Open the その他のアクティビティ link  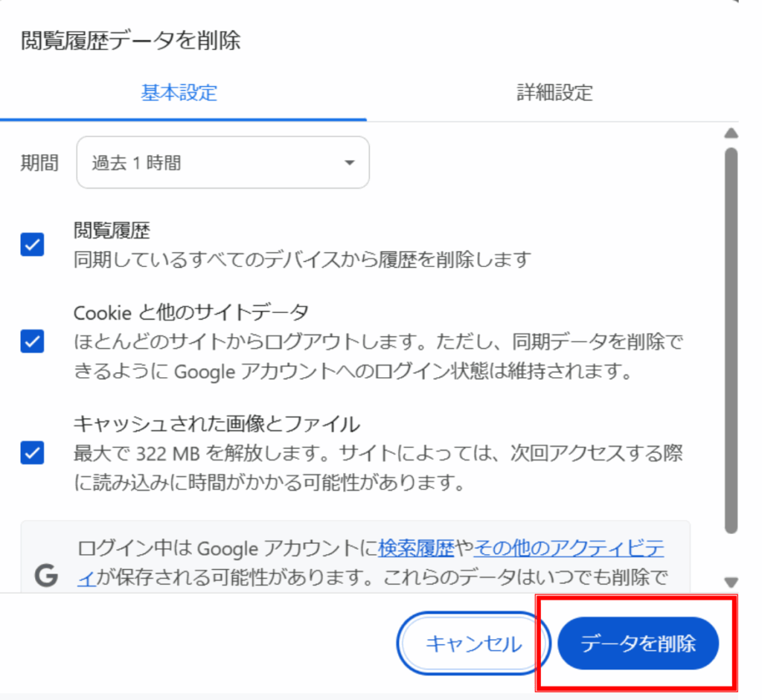569,548
